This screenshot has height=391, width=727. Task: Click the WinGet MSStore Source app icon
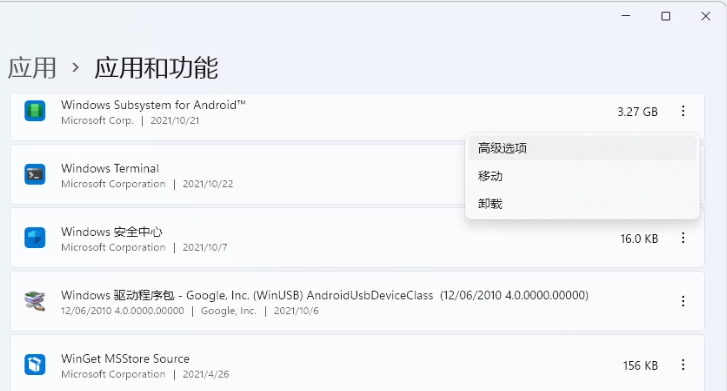pos(35,365)
